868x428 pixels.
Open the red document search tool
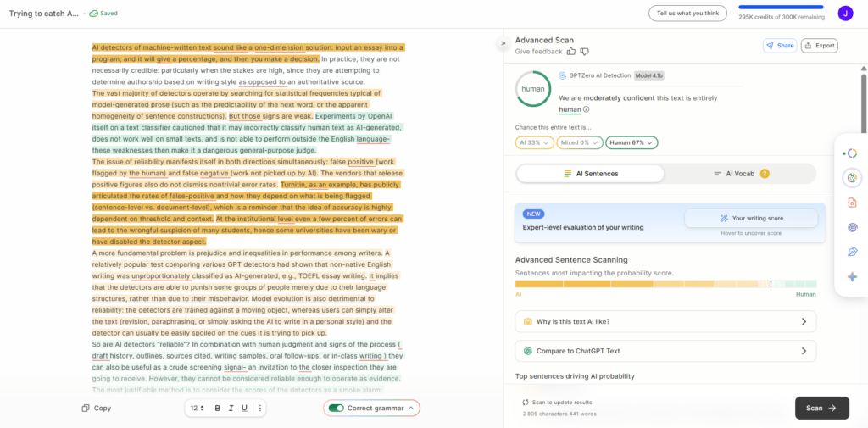(852, 203)
